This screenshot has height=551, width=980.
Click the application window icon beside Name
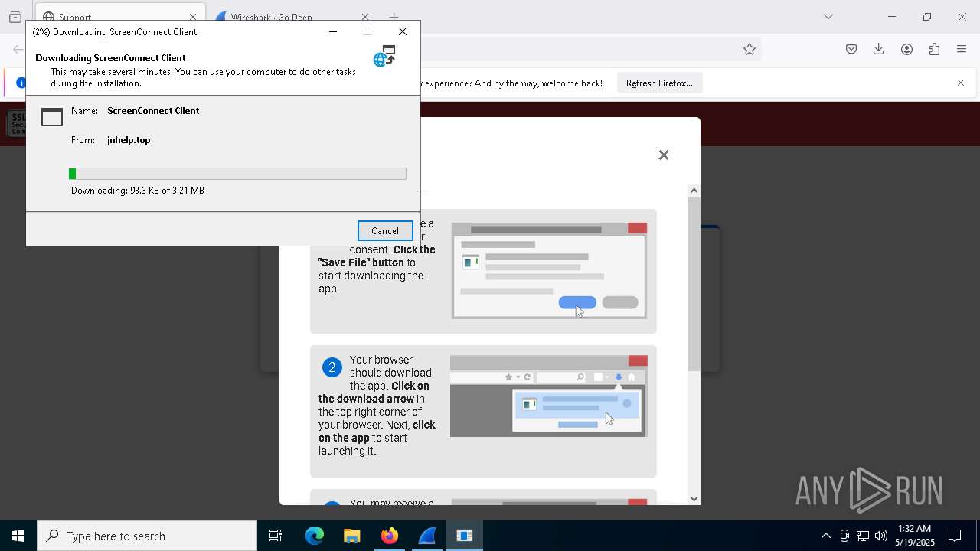pyautogui.click(x=52, y=116)
